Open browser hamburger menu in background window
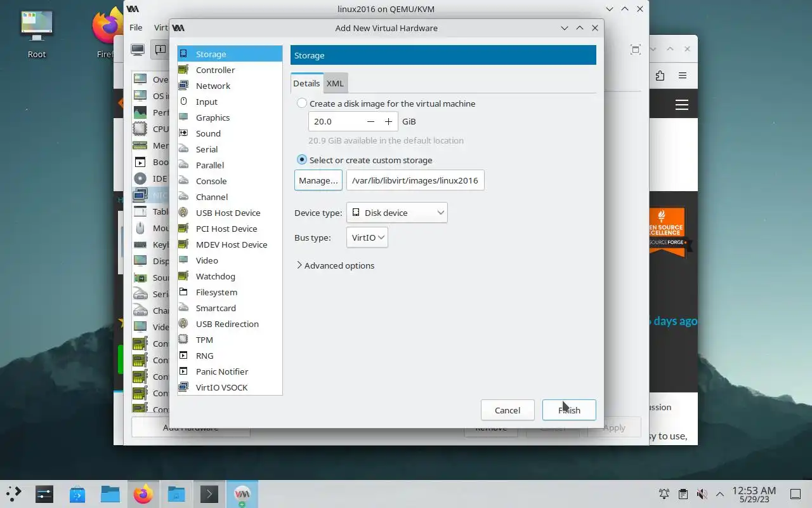 683,76
